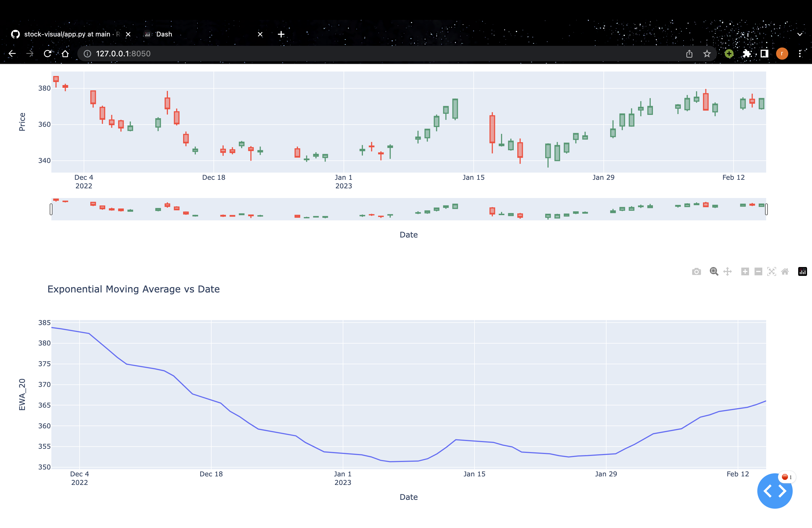Open a new browser tab with plus
The height and width of the screenshot is (528, 812).
(x=281, y=34)
